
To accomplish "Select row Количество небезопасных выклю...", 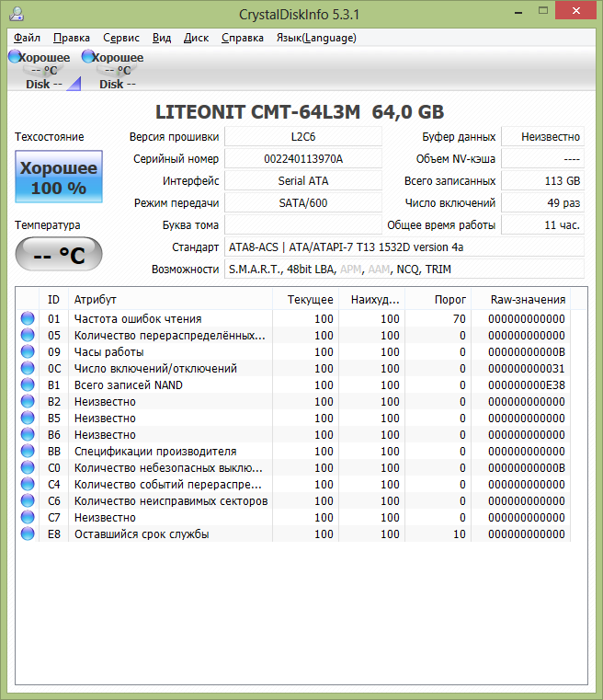I will click(x=293, y=467).
